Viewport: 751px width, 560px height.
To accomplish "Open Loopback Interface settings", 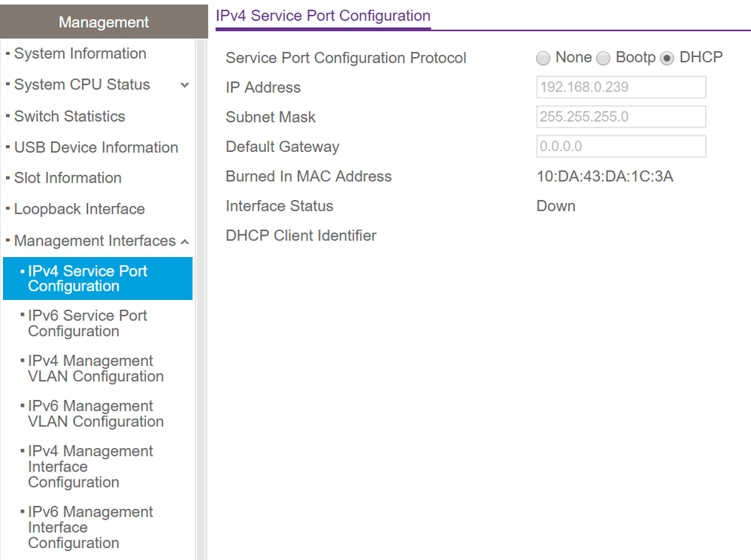I will (x=79, y=209).
